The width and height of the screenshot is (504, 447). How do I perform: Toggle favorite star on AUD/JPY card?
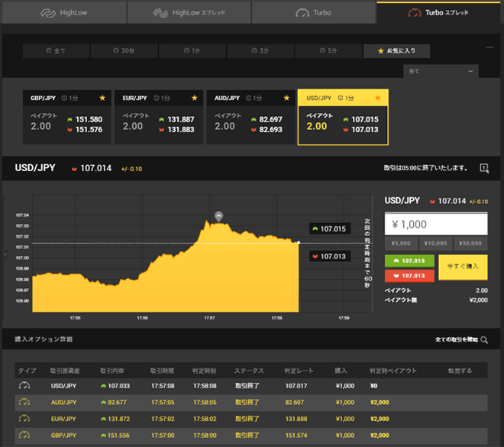point(286,98)
